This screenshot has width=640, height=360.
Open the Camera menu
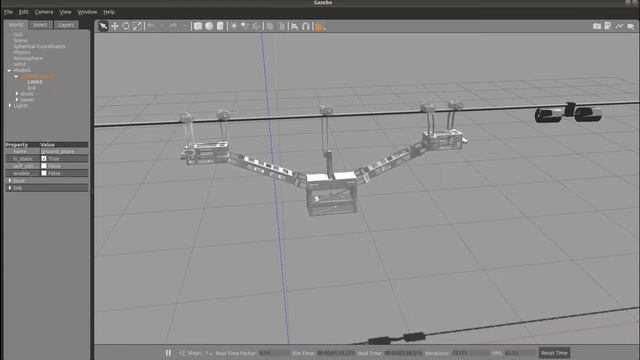coord(44,12)
